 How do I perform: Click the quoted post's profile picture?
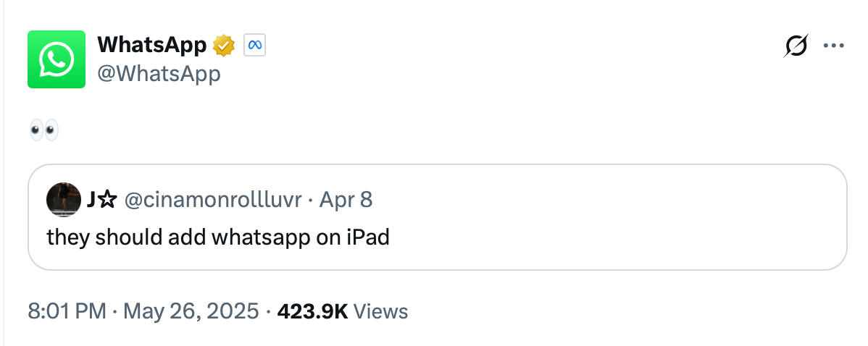[64, 199]
